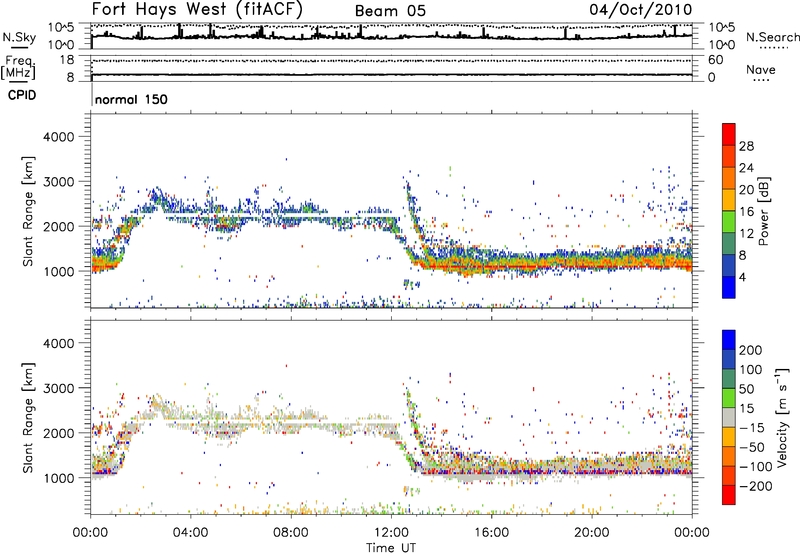This screenshot has width=800, height=554.
Task: Click the 'Nave' legend label
Action: tap(761, 69)
